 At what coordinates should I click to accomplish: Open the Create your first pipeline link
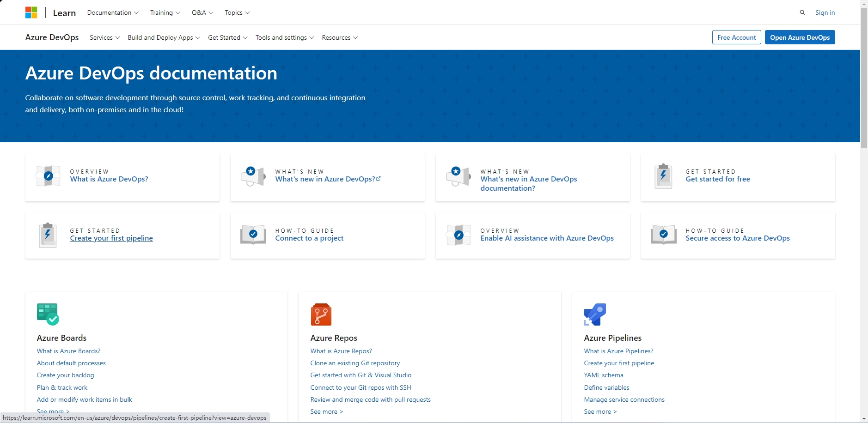[x=111, y=238]
